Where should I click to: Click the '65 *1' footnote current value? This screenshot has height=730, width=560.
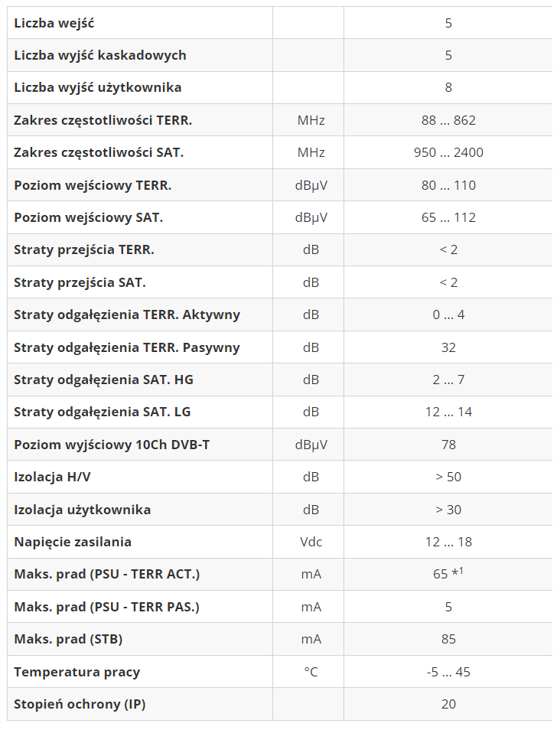(x=448, y=574)
